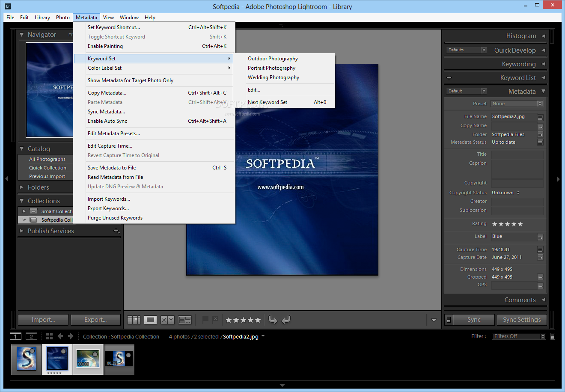Click the Import button
Viewport: 565px width, 392px height.
point(43,320)
